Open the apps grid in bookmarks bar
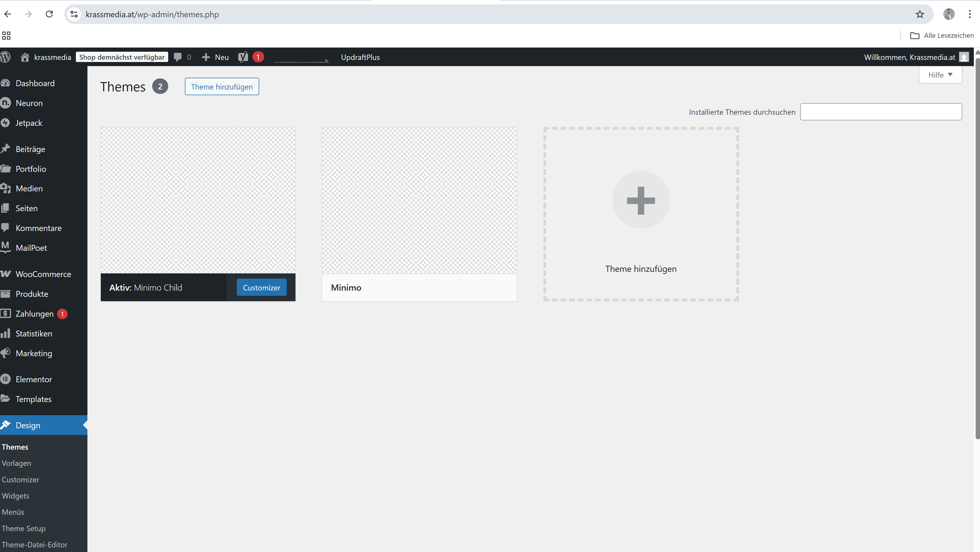980x552 pixels. click(6, 35)
